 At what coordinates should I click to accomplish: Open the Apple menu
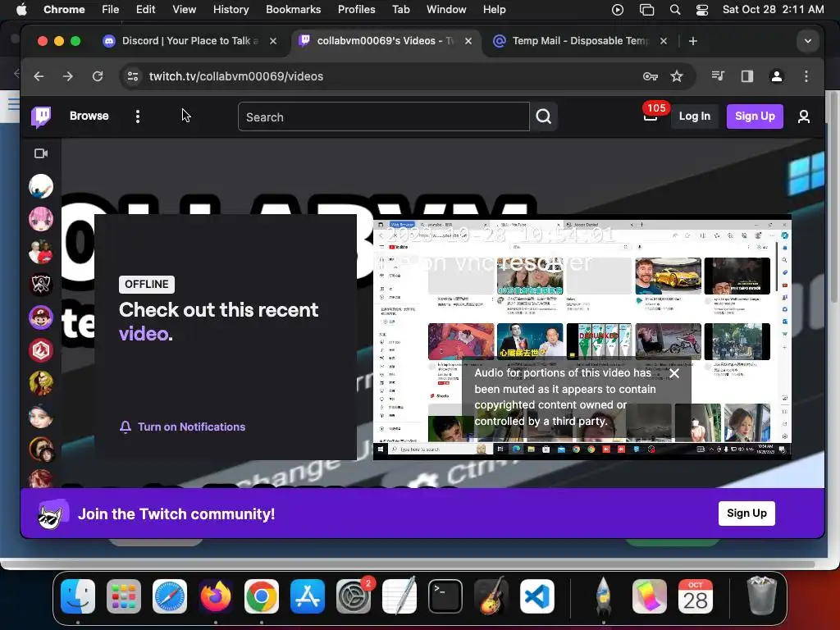click(x=21, y=9)
